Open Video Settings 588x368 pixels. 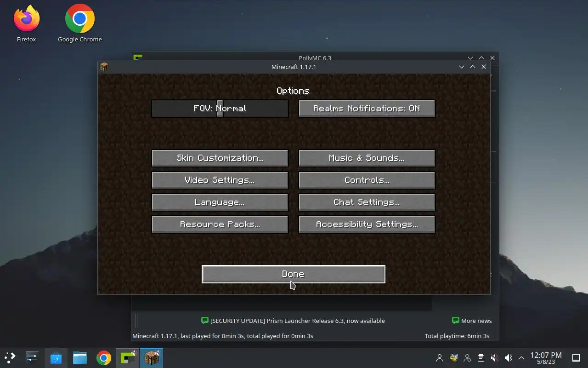click(220, 180)
